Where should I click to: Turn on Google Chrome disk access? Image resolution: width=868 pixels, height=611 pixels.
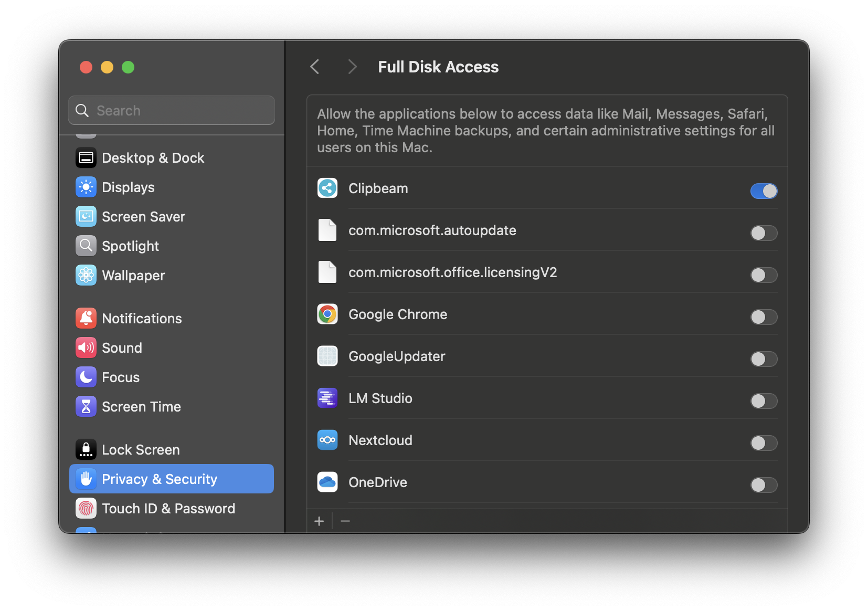pyautogui.click(x=764, y=317)
